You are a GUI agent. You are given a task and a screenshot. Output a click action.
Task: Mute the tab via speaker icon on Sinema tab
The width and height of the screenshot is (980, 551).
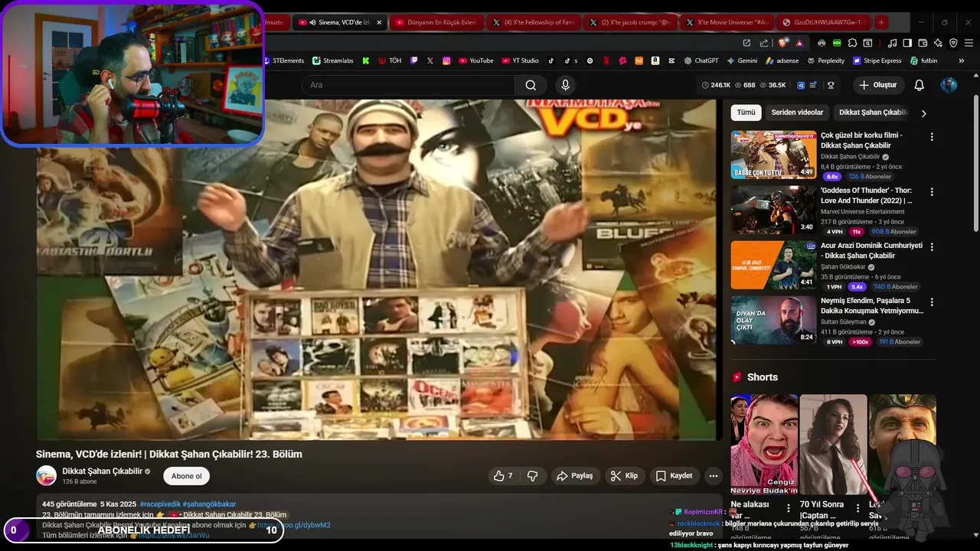[x=313, y=22]
